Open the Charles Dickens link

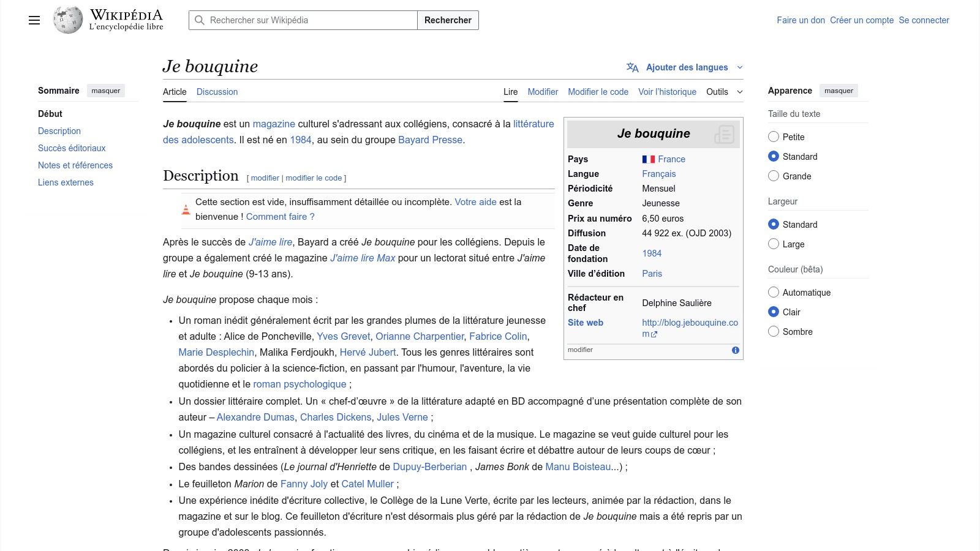[336, 418]
